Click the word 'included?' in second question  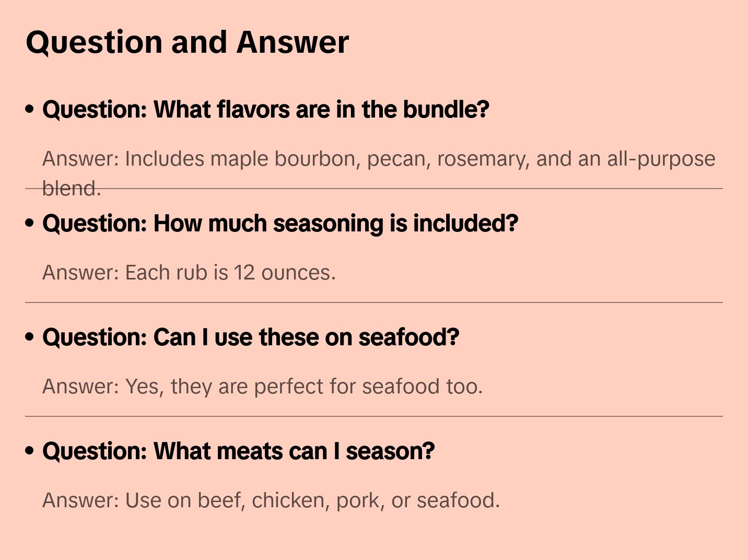click(465, 224)
